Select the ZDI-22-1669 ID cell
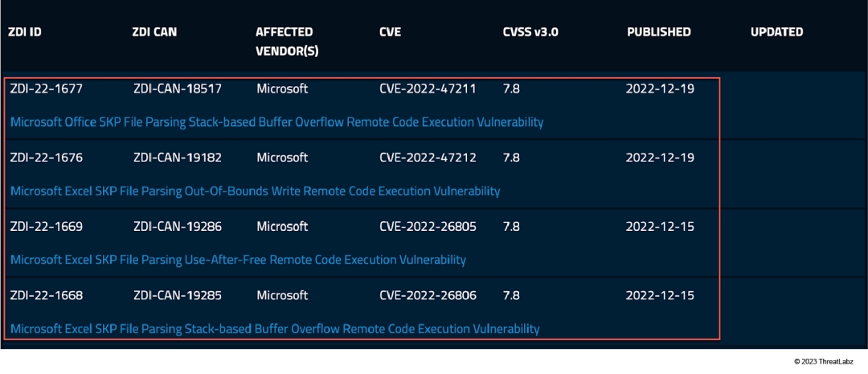The height and width of the screenshot is (374, 868). [x=47, y=227]
